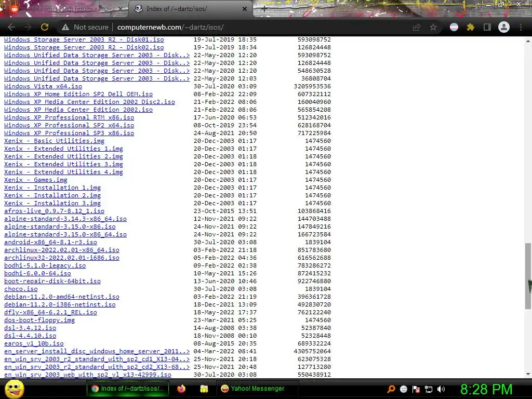Viewport: 532px width, 399px height.
Task: Open dfly-x86_64-6.2.1_REL.iso link
Action: (50, 312)
